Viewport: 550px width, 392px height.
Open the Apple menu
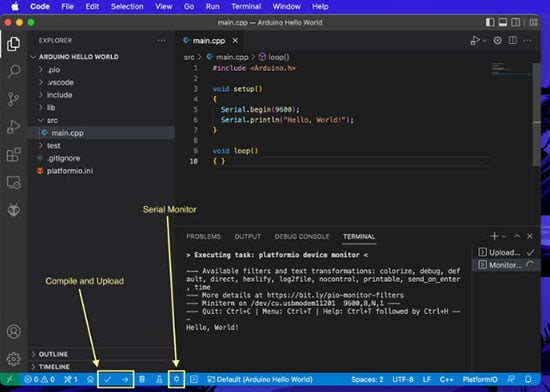pos(15,6)
